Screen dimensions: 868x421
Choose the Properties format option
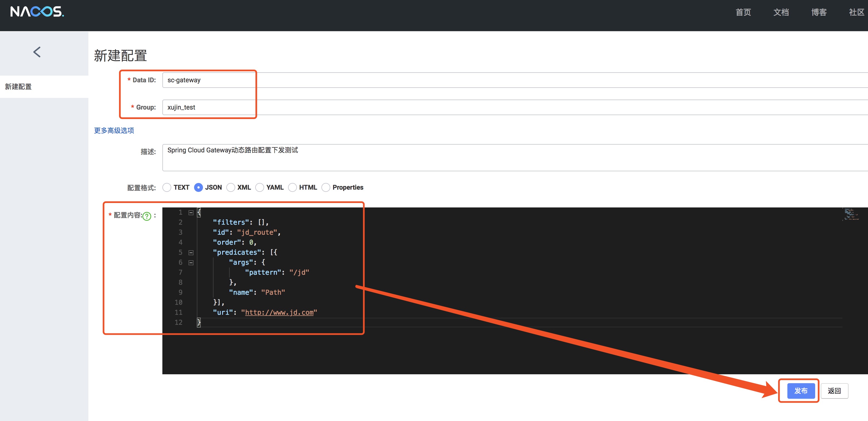(326, 187)
